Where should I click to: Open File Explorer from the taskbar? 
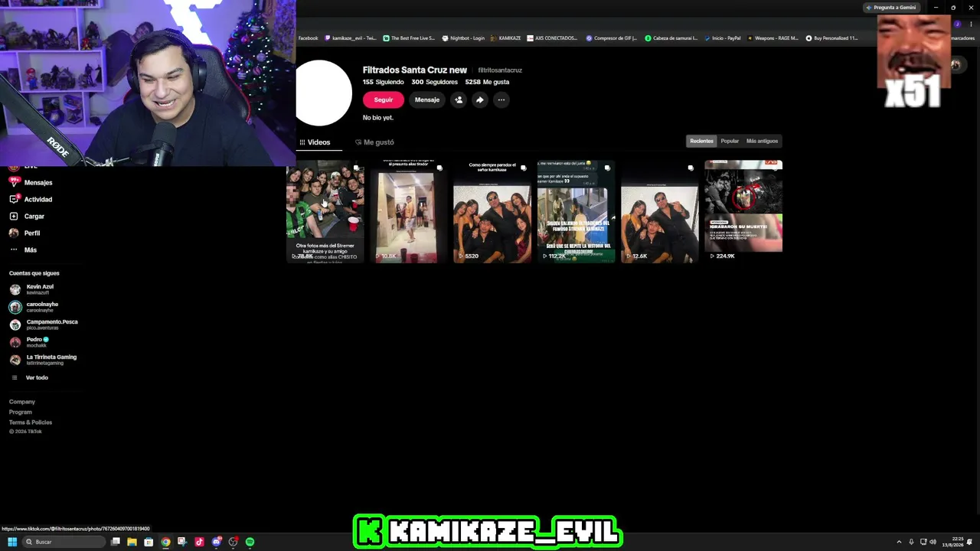pyautogui.click(x=132, y=542)
